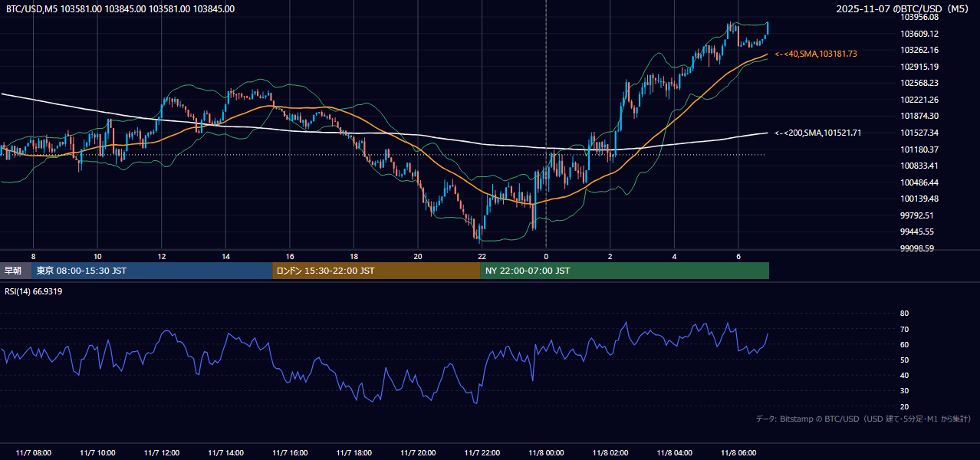Image resolution: width=980 pixels, height=460 pixels.
Task: Click the bottom axis label 11/8 06:00
Action: click(738, 453)
